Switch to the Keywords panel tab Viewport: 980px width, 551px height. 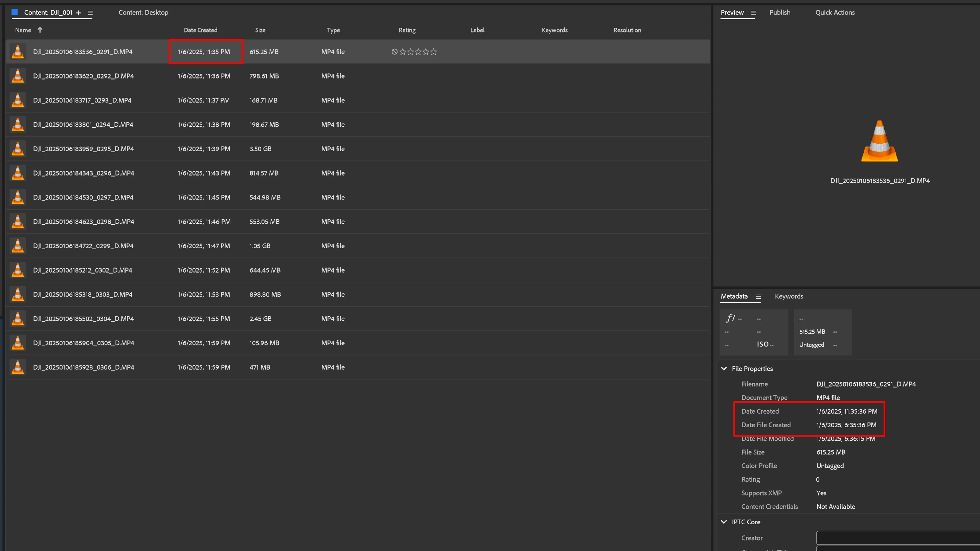point(789,296)
